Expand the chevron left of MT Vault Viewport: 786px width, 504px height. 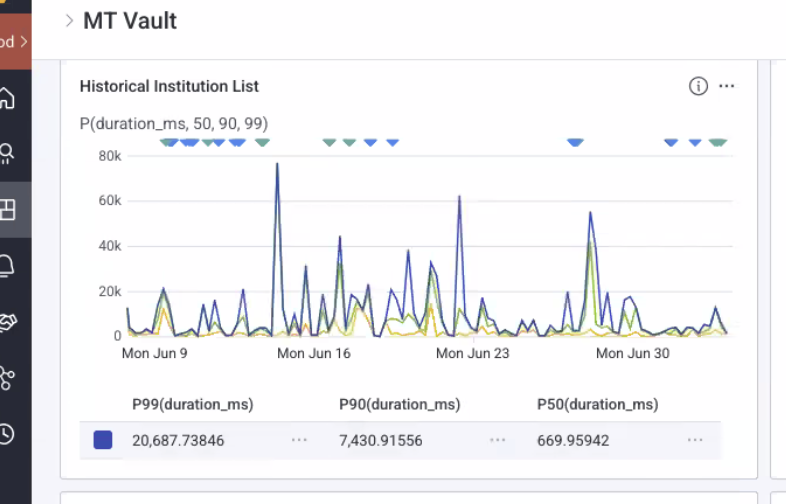(69, 20)
